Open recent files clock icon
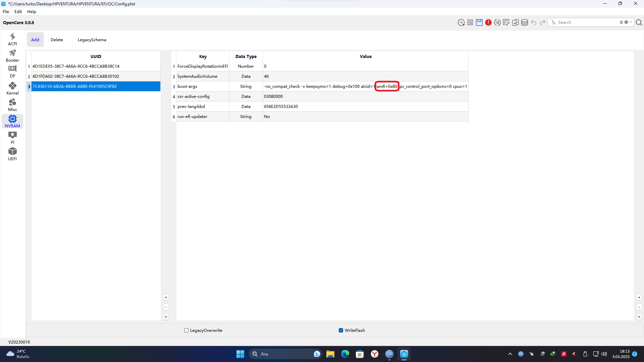This screenshot has height=362, width=644. (x=461, y=22)
